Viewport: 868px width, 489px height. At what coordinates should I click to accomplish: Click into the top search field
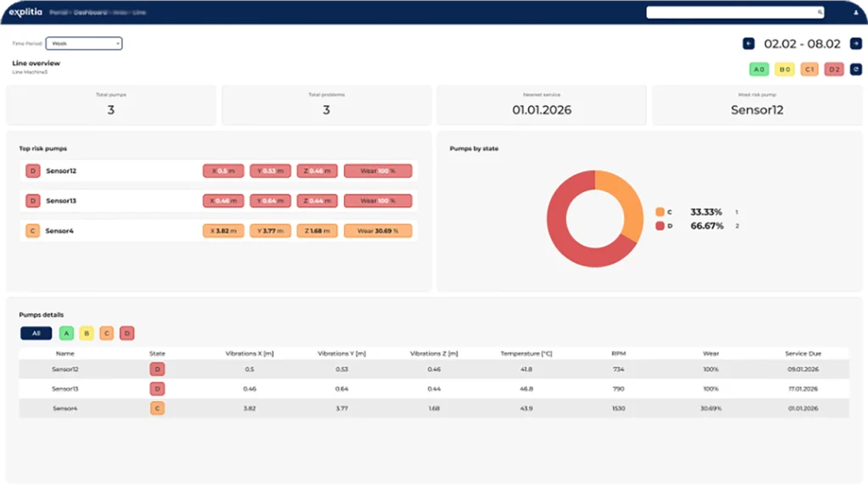click(x=729, y=13)
